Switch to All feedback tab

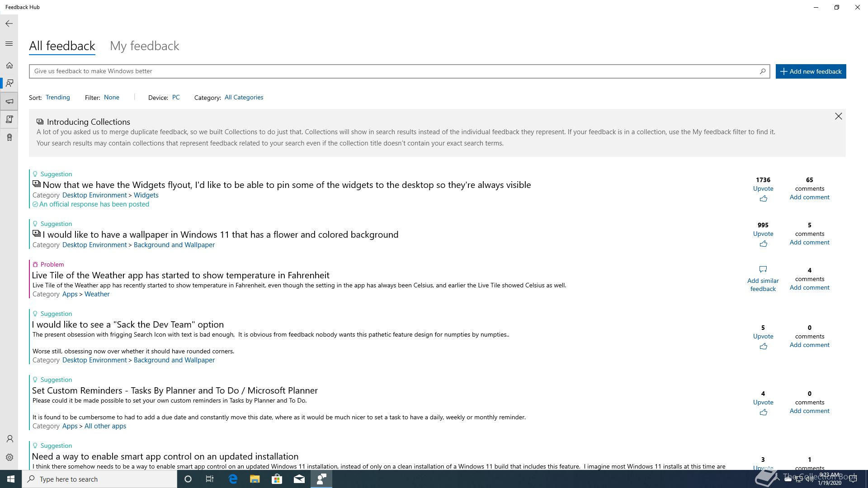(x=62, y=46)
